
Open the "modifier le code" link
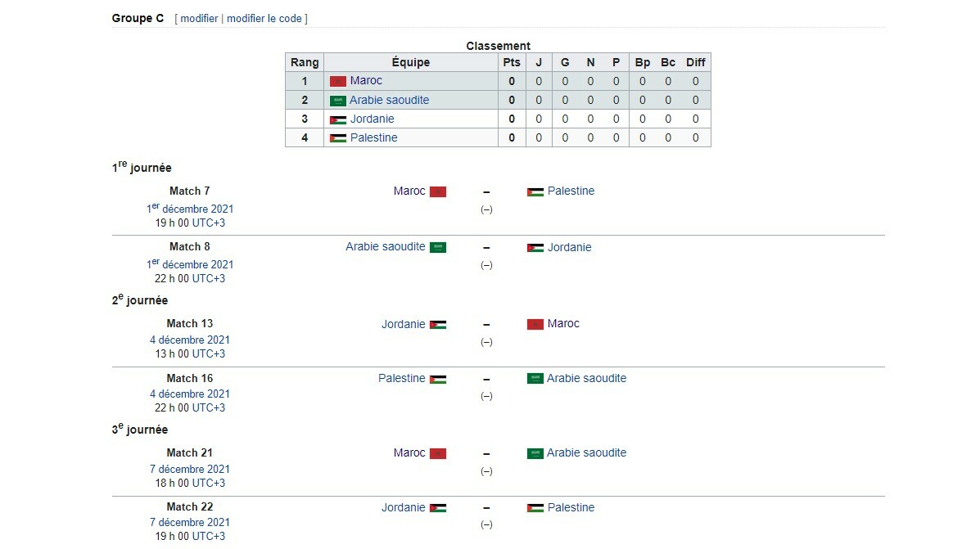point(264,19)
